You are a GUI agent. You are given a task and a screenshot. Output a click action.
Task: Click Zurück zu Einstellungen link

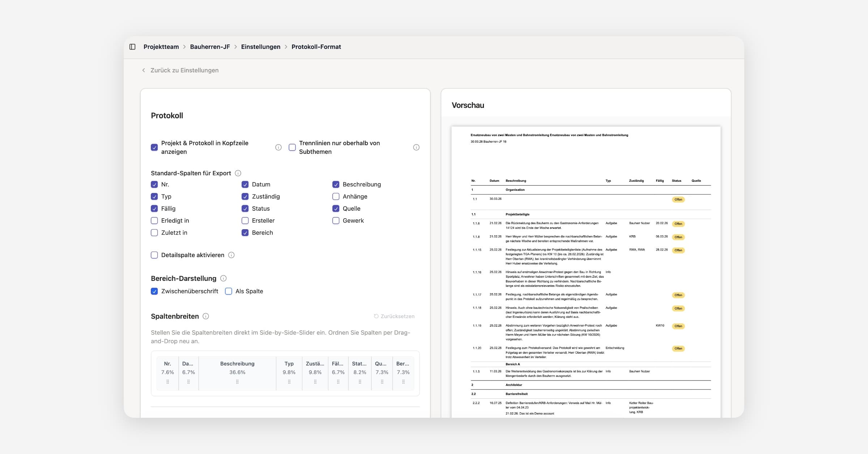click(x=184, y=70)
